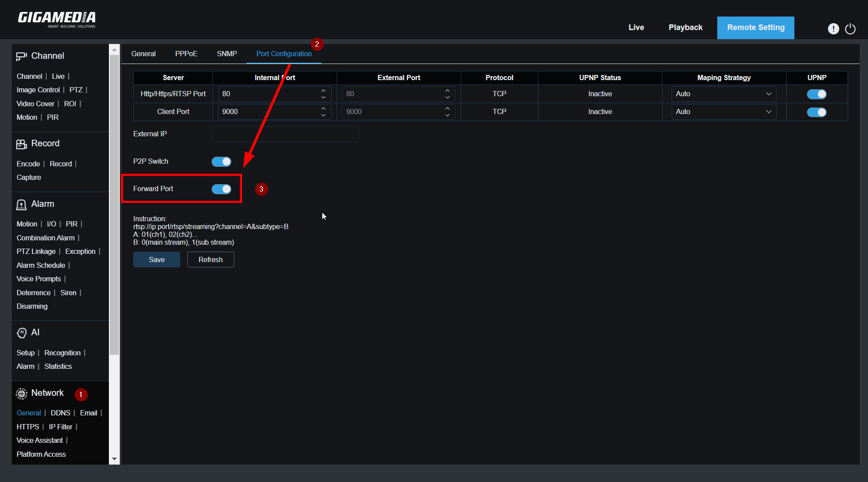Switch to the SNMP tab
This screenshot has width=868, height=482.
coord(227,54)
